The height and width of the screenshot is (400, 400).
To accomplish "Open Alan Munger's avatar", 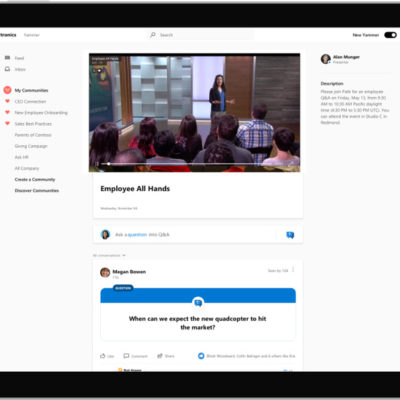I will [326, 59].
